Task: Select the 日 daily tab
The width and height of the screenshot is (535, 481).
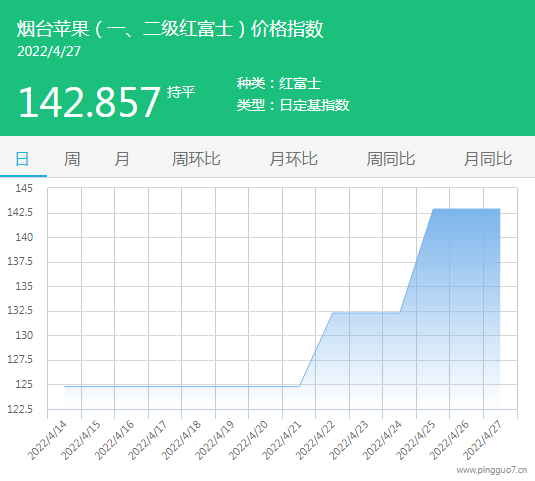Action: click(x=22, y=159)
